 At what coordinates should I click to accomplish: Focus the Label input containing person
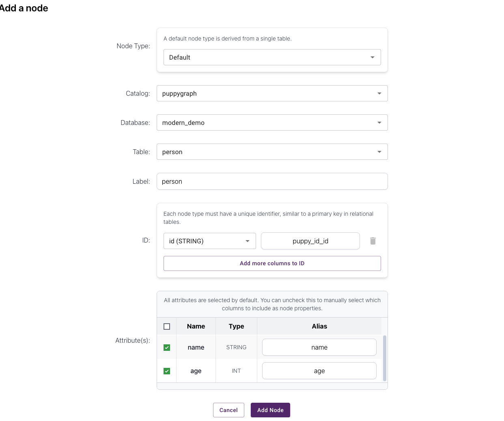pyautogui.click(x=272, y=181)
